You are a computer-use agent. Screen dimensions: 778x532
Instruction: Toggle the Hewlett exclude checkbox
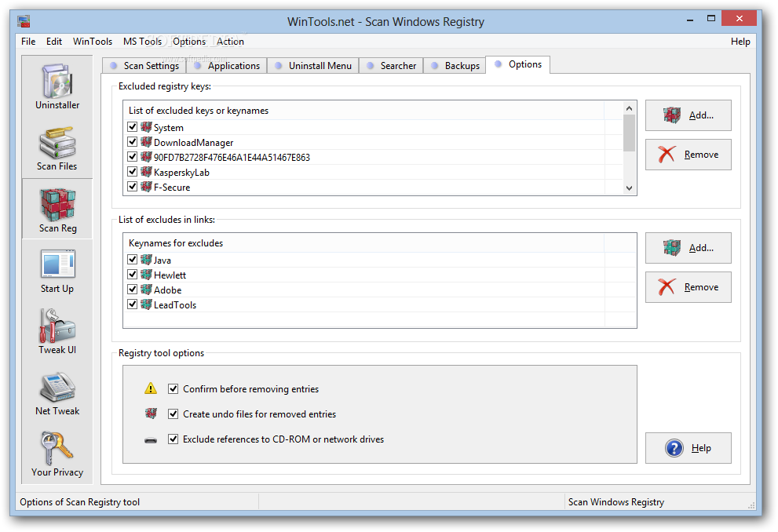coord(133,274)
